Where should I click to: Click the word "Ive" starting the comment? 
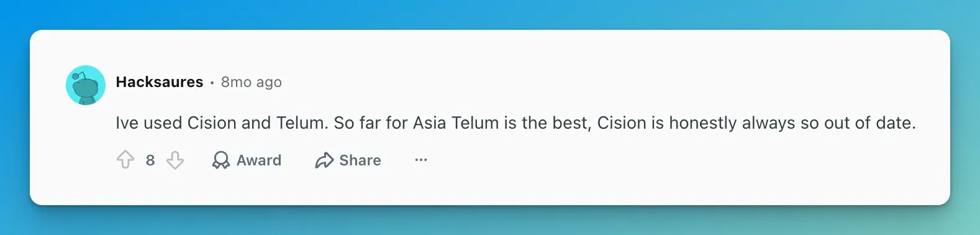(x=127, y=123)
